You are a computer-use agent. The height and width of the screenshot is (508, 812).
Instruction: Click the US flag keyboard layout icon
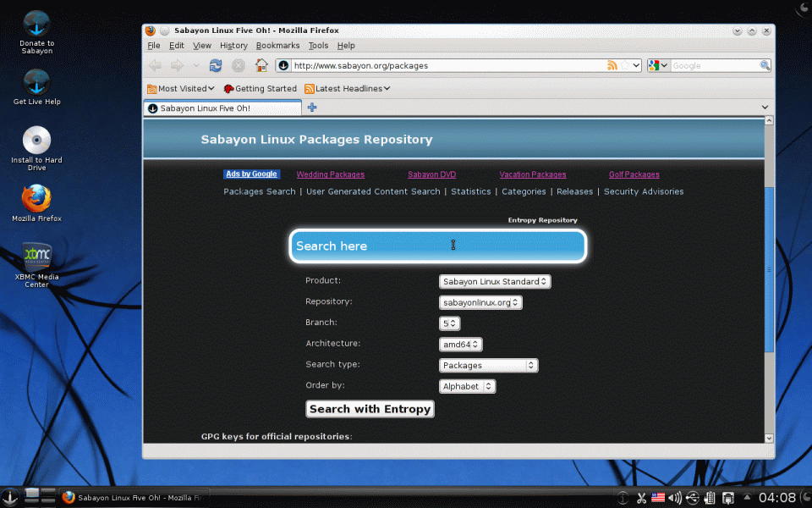[x=658, y=498]
